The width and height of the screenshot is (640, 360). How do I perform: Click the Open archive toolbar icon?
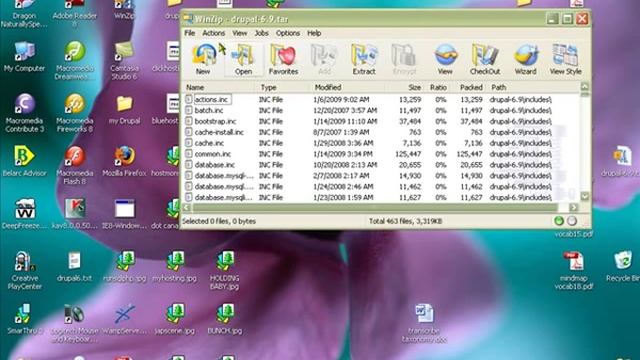pos(243,59)
